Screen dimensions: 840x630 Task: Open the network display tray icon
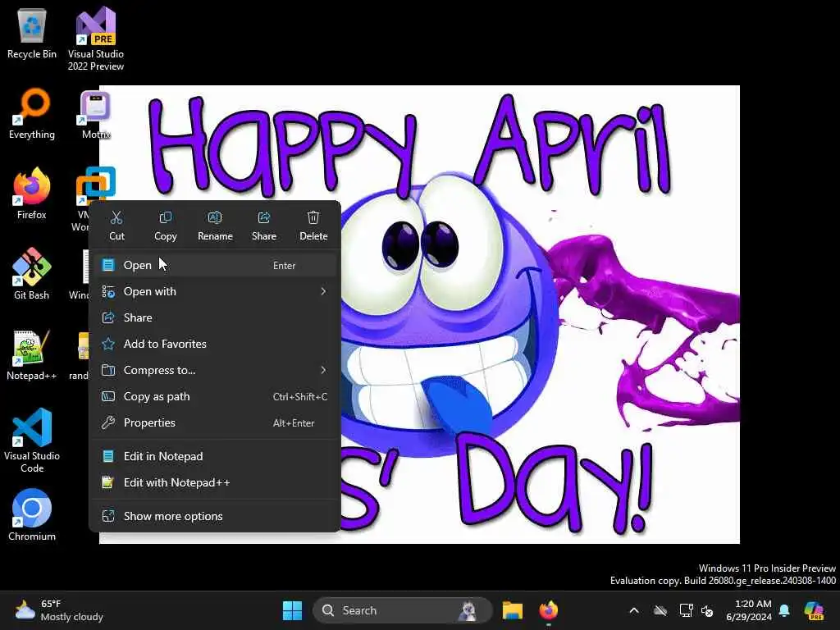coord(687,610)
